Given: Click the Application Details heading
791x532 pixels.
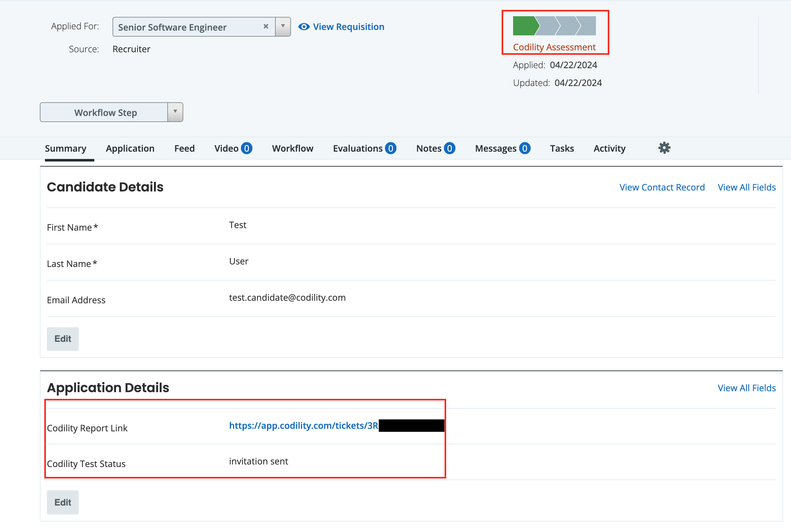Looking at the screenshot, I should (x=108, y=387).
